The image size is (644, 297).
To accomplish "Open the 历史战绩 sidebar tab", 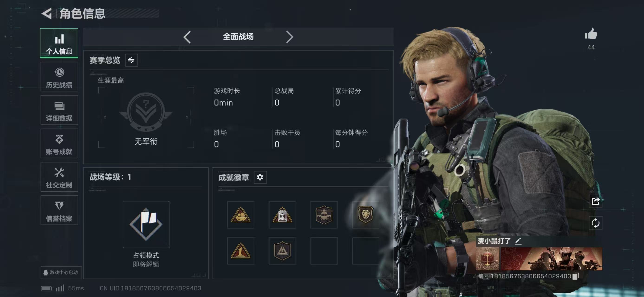I will pos(59,77).
